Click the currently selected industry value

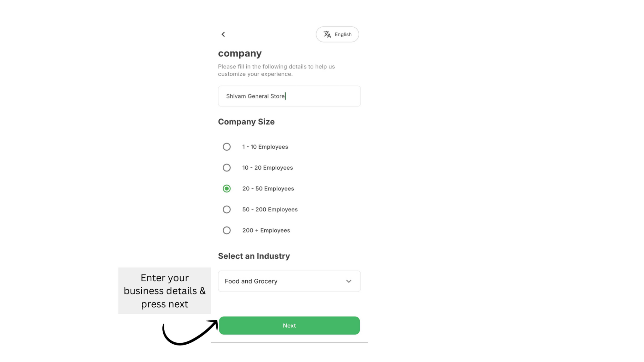pyautogui.click(x=251, y=281)
